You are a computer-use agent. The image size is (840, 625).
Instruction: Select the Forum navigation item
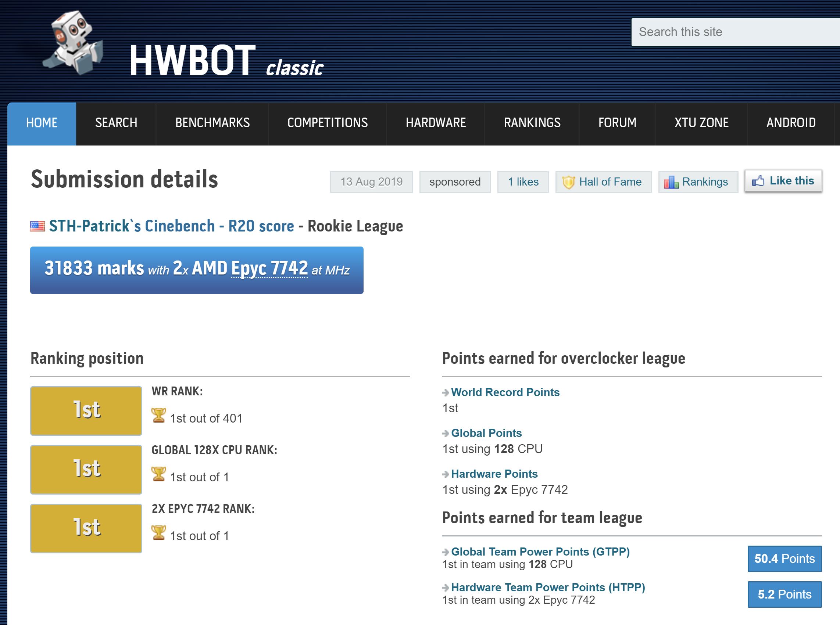[617, 123]
